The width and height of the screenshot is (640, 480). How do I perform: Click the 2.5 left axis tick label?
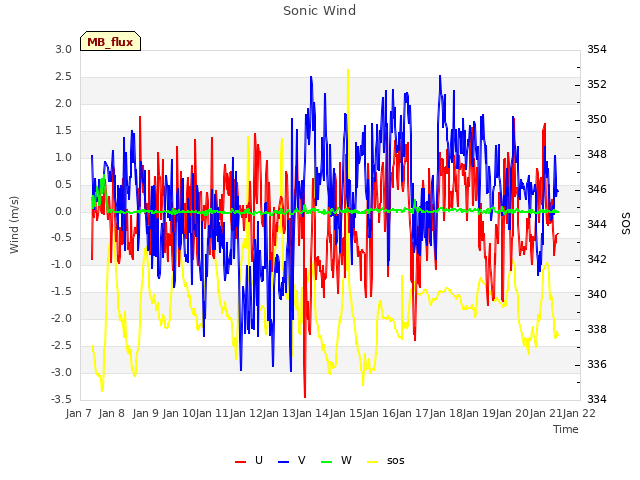pyautogui.click(x=64, y=76)
